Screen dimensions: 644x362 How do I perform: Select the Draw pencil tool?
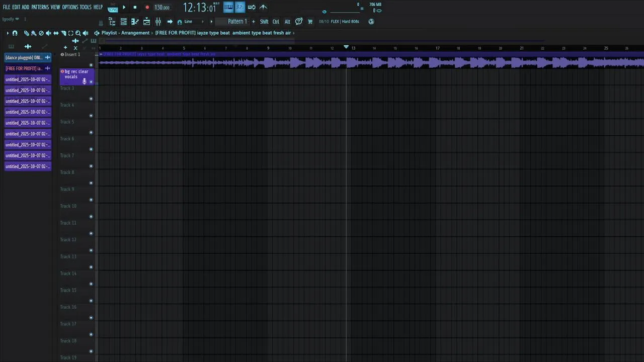click(27, 33)
